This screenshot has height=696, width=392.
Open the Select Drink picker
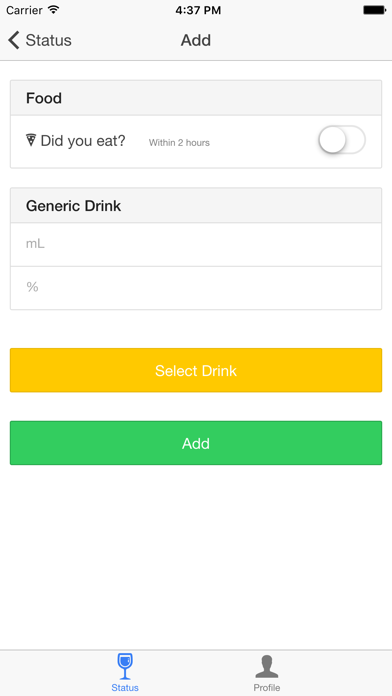tap(196, 370)
